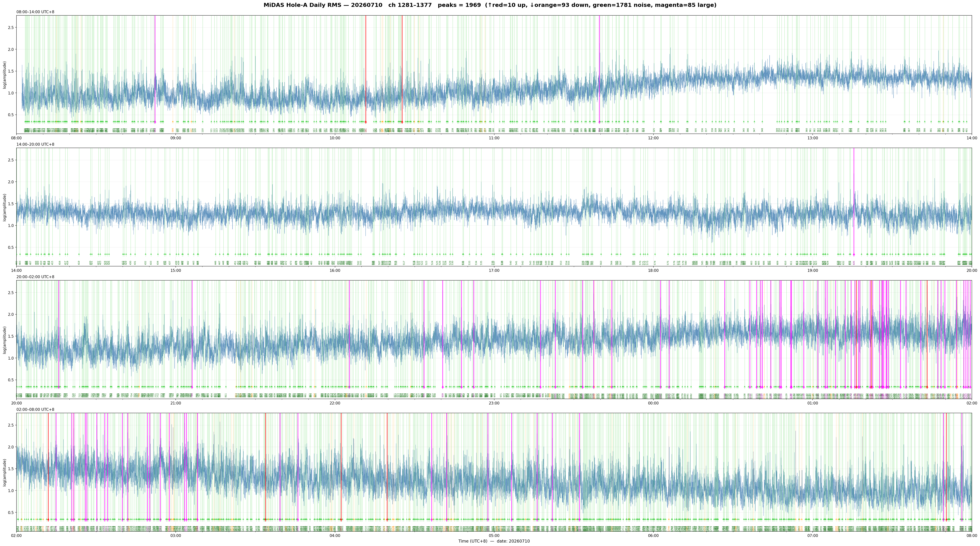Viewport: 980px width, 546px height.
Task: Click the "1.5" y-tick of the 08:00–14:00 panel
Action: pos(11,71)
